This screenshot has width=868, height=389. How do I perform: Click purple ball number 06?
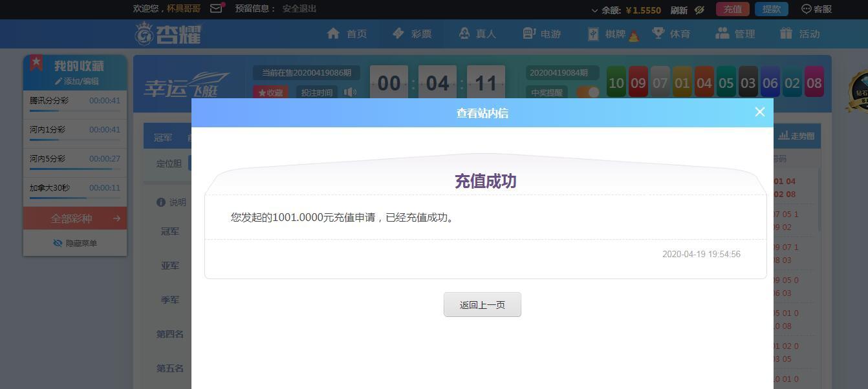[x=770, y=83]
